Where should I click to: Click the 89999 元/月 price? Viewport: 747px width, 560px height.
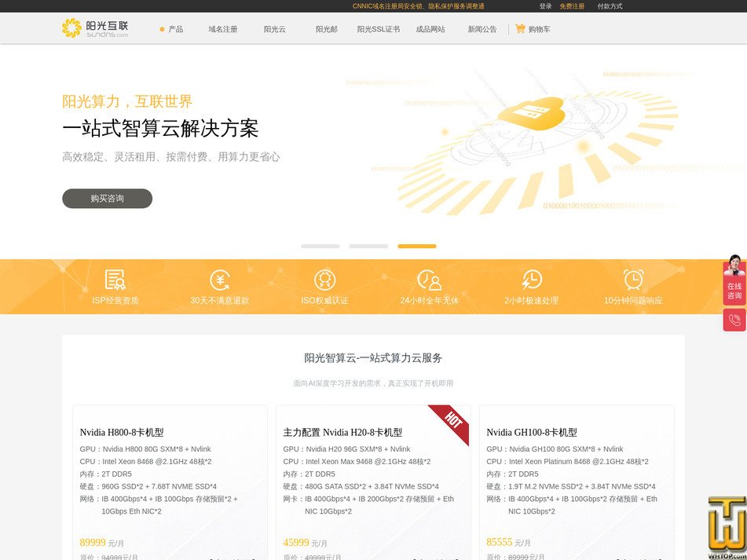tap(102, 543)
